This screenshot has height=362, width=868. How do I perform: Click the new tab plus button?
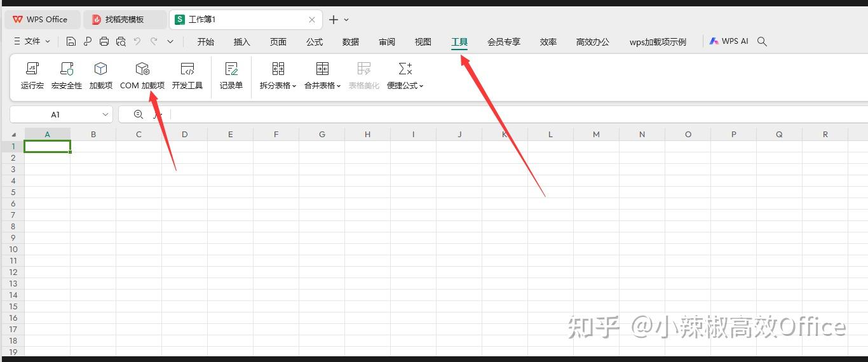point(334,20)
